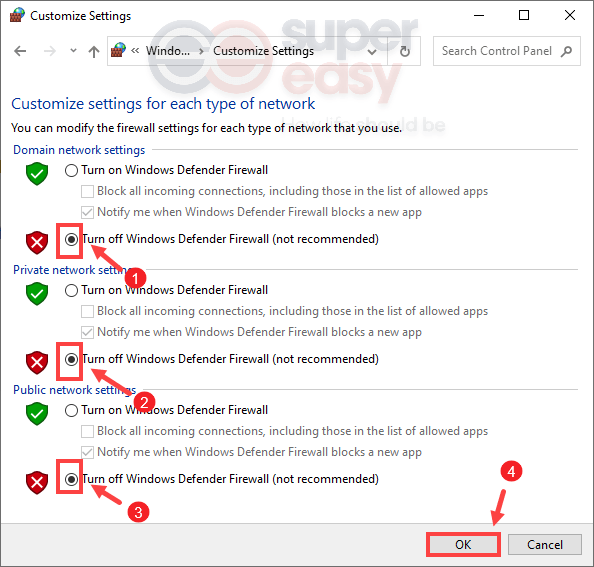Check Block all incoming connections under Public
594x567 pixels.
coord(88,431)
